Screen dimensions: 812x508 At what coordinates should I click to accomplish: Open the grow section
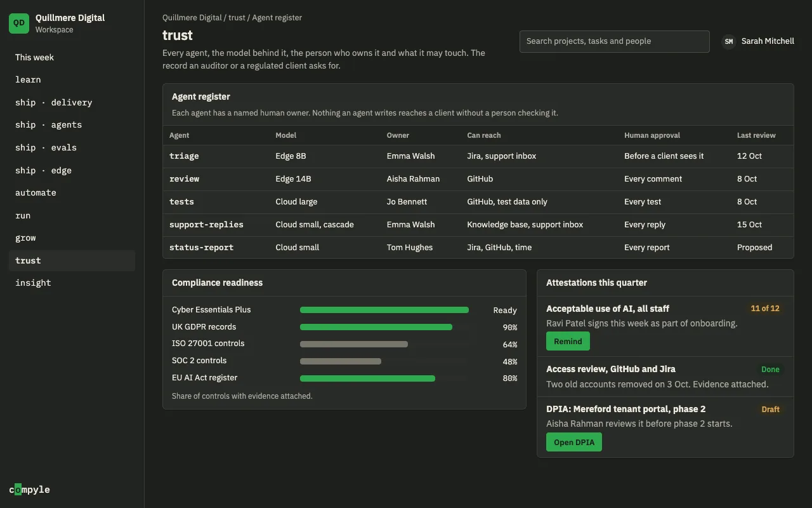[x=72, y=237]
